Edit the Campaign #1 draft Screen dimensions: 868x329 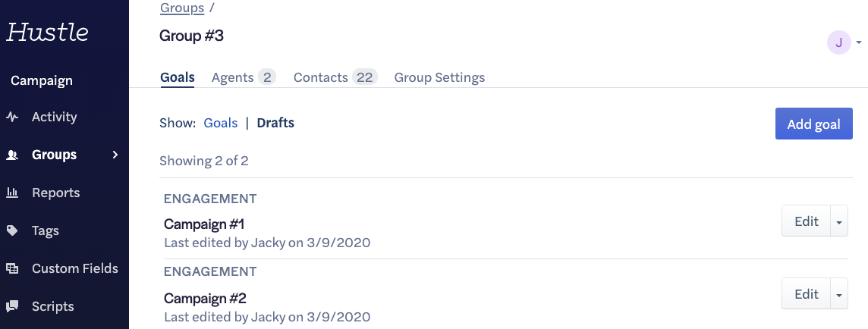click(x=806, y=221)
